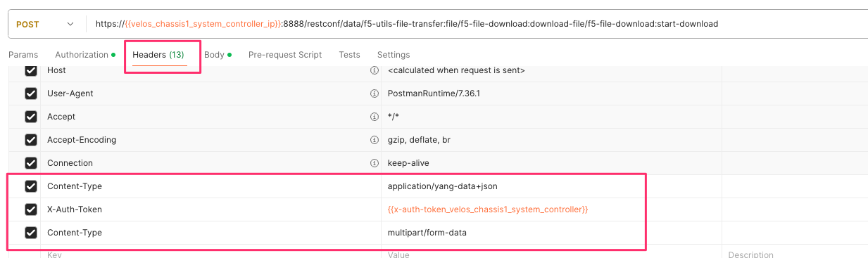Toggle the Accept-Encoding header checkbox
This screenshot has height=258, width=868.
point(31,140)
